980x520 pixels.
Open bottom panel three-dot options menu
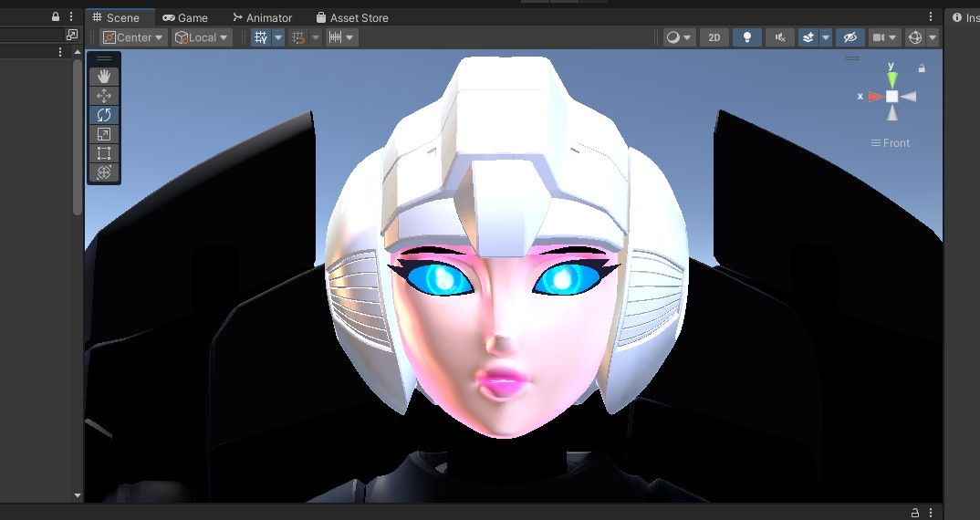pyautogui.click(x=931, y=513)
